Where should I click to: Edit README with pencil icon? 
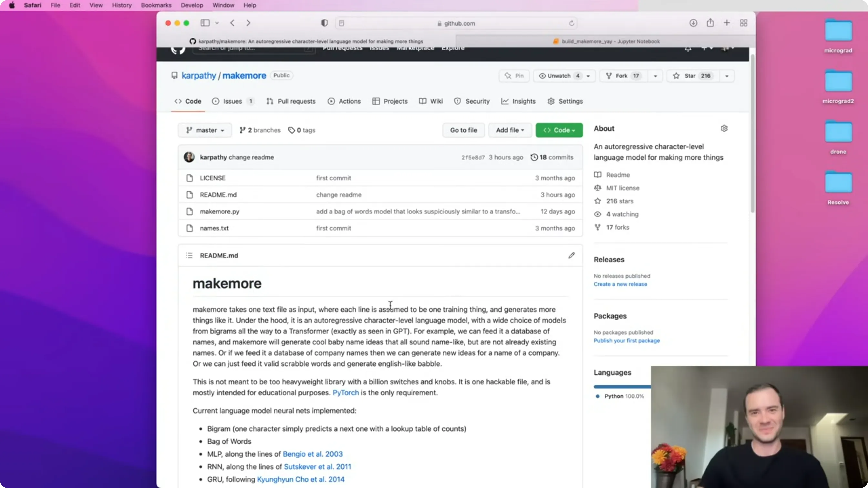coord(572,255)
